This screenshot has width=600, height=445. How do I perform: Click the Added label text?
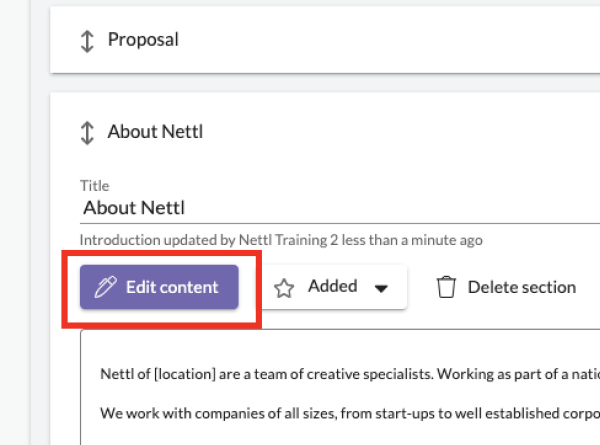coord(333,286)
